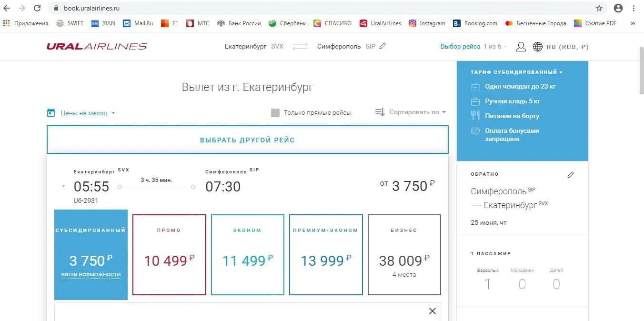Close the fare details panel with the X
Image resolution: width=644 pixels, height=321 pixels.
433,311
